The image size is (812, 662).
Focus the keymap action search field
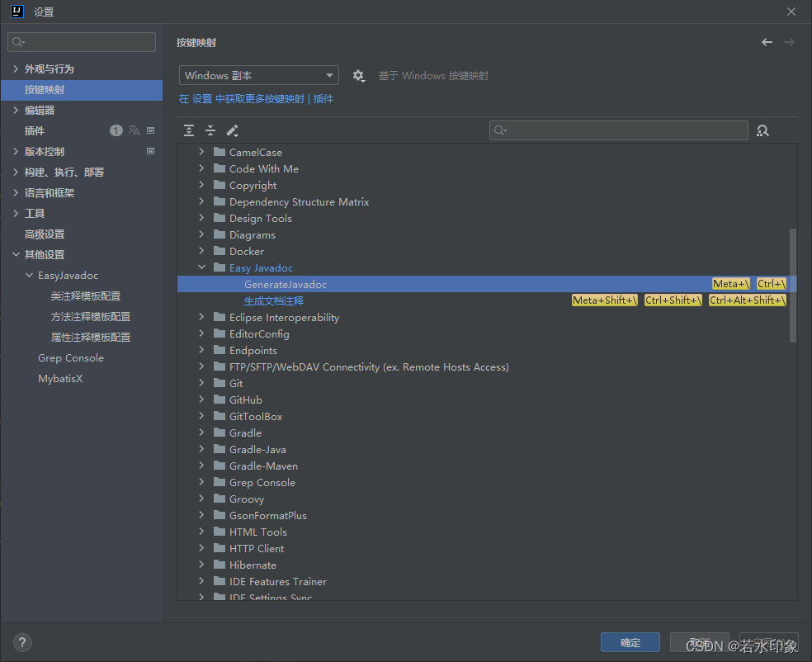tap(618, 130)
